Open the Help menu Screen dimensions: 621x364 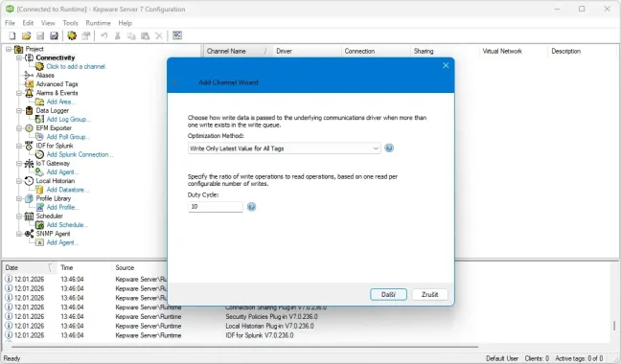click(126, 23)
